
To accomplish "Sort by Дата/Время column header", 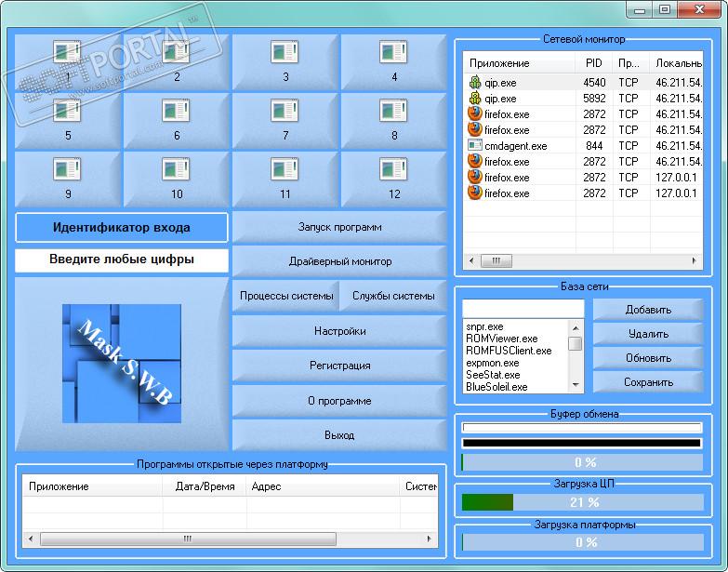I will (205, 486).
